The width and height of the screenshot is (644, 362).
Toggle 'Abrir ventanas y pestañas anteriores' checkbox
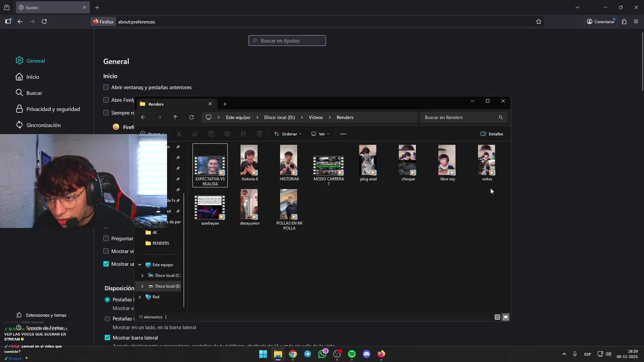point(106,87)
